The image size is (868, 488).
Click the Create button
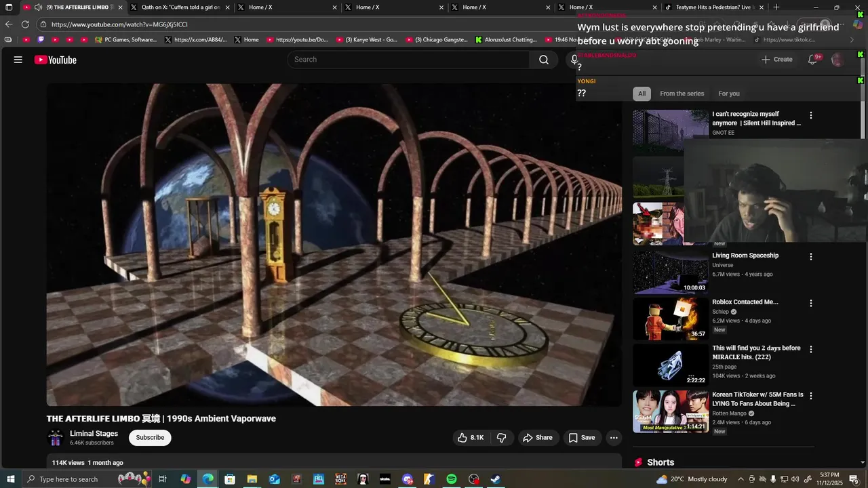click(776, 60)
